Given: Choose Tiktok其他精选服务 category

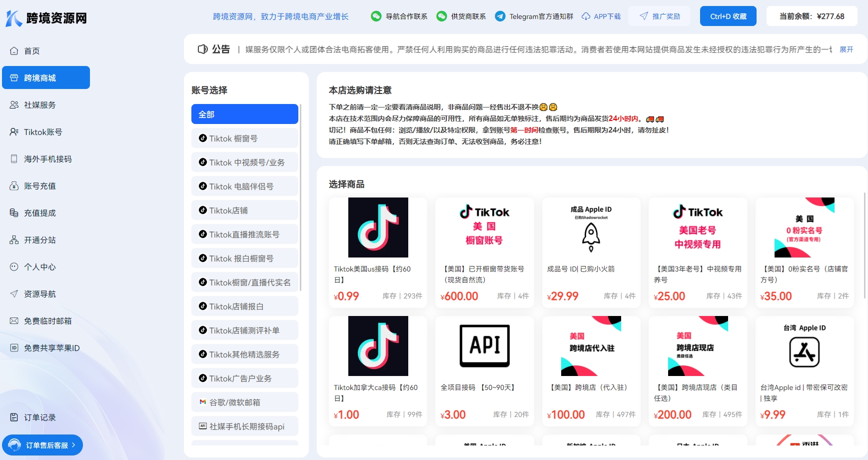Looking at the screenshot, I should coord(245,354).
